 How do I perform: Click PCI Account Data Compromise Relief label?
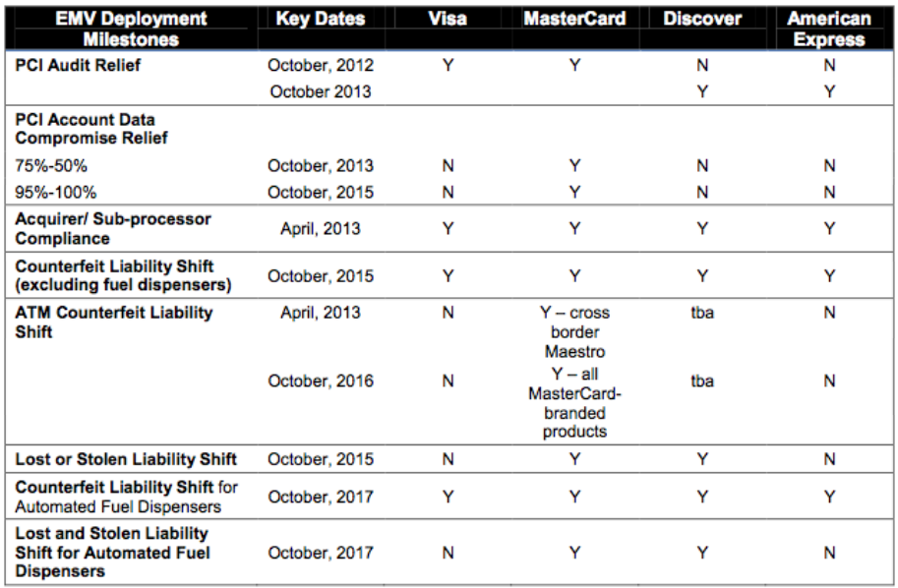click(x=91, y=129)
